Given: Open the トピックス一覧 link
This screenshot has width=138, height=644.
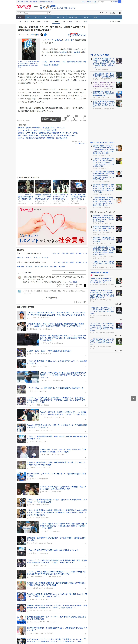Looking at the screenshot, I should pos(115,21).
